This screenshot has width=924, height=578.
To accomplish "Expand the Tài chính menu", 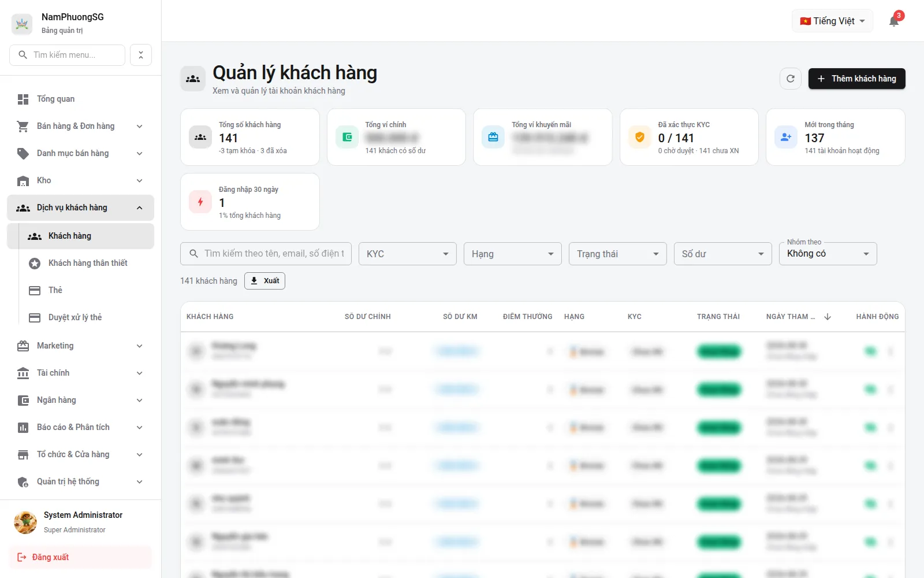I will [80, 373].
